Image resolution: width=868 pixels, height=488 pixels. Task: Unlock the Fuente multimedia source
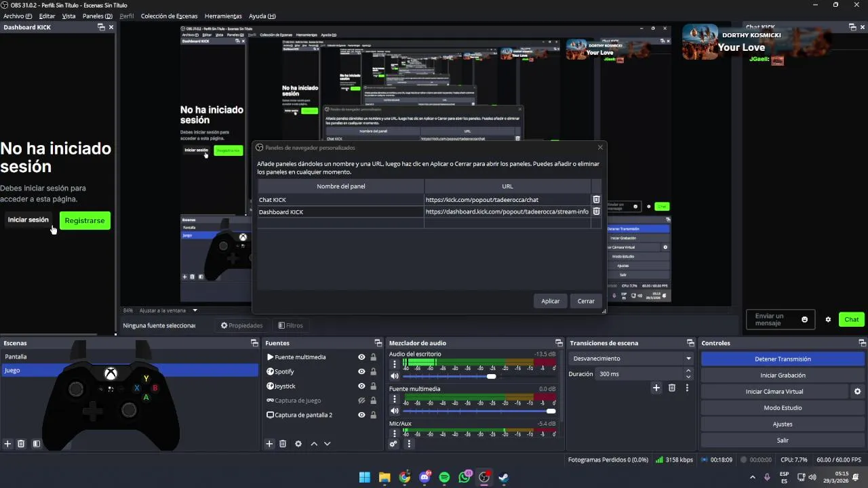[x=373, y=357]
